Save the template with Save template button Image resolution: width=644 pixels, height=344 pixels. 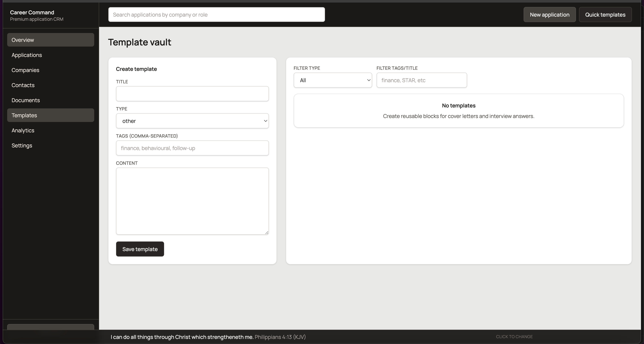(140, 249)
